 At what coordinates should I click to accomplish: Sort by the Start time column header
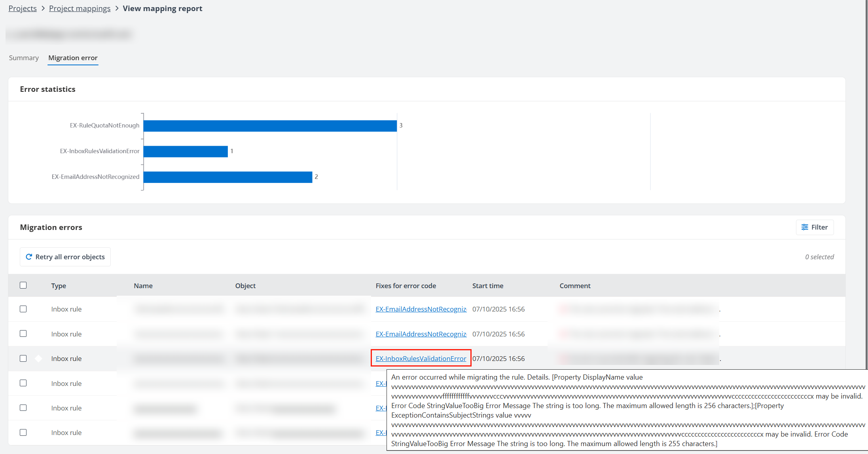click(x=487, y=286)
